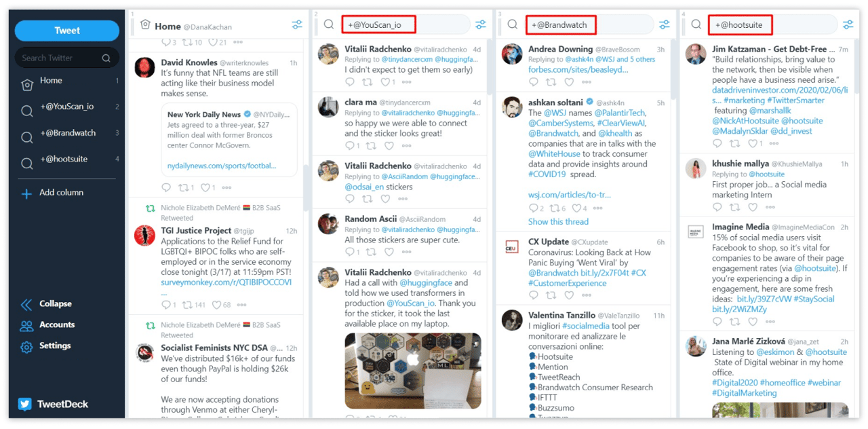Click the magnifier icon in the Brandwatch column
The image size is (868, 429).
click(512, 24)
